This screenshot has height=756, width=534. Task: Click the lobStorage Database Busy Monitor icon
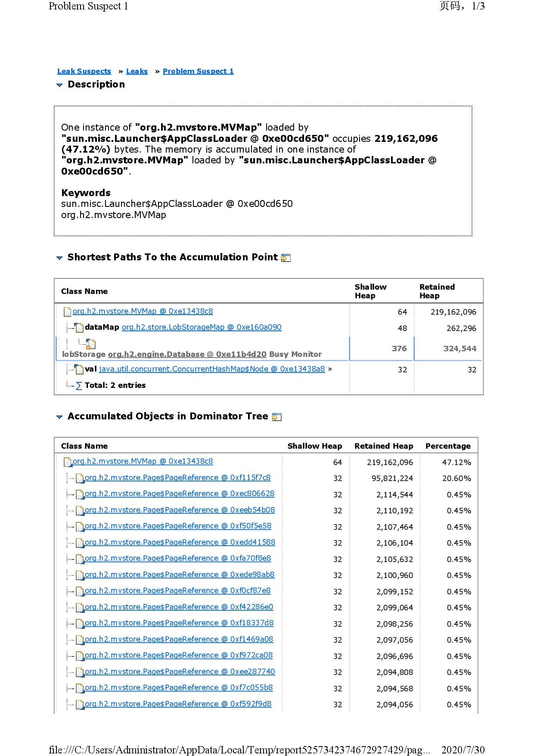[90, 344]
